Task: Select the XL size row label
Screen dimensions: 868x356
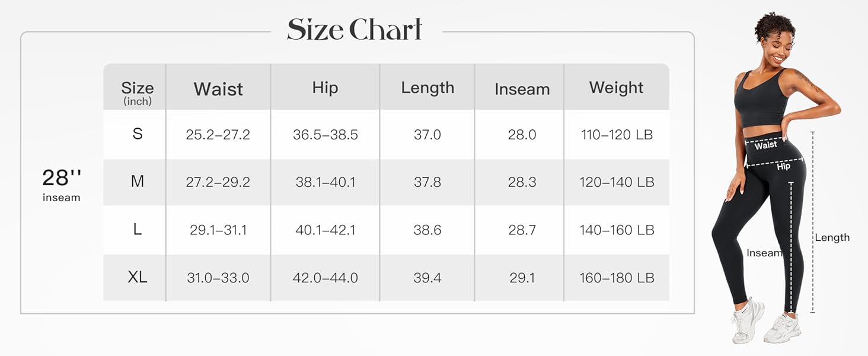Action: pyautogui.click(x=137, y=277)
